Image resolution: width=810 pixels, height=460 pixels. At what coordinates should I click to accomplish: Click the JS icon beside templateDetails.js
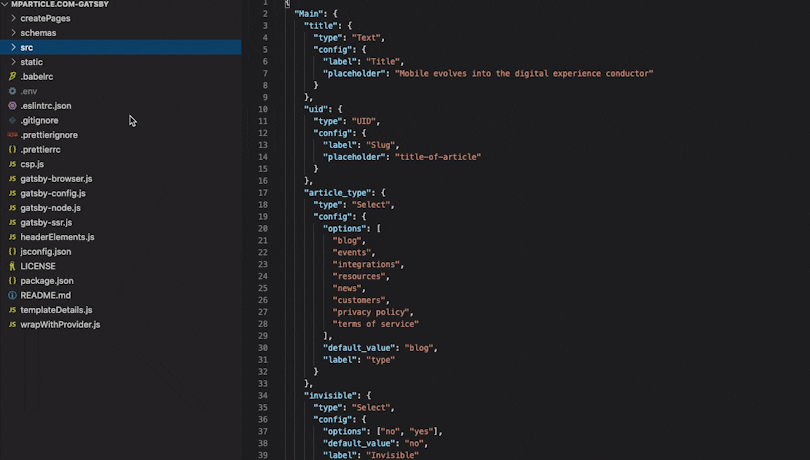[x=12, y=310]
